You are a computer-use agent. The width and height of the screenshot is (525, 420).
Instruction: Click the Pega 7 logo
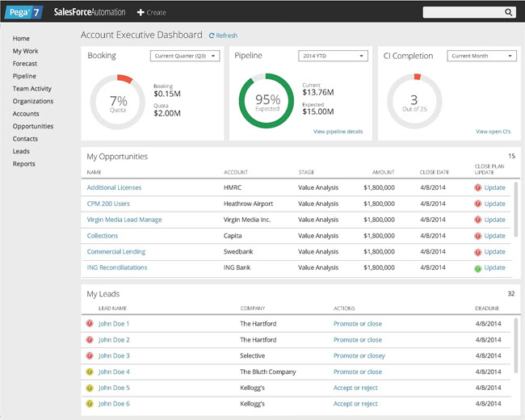click(23, 12)
